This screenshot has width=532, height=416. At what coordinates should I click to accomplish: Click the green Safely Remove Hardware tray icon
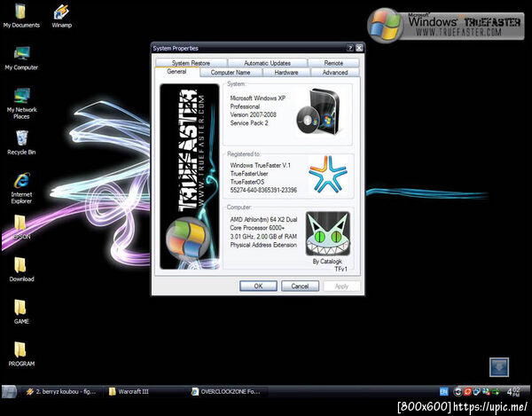pyautogui.click(x=496, y=392)
